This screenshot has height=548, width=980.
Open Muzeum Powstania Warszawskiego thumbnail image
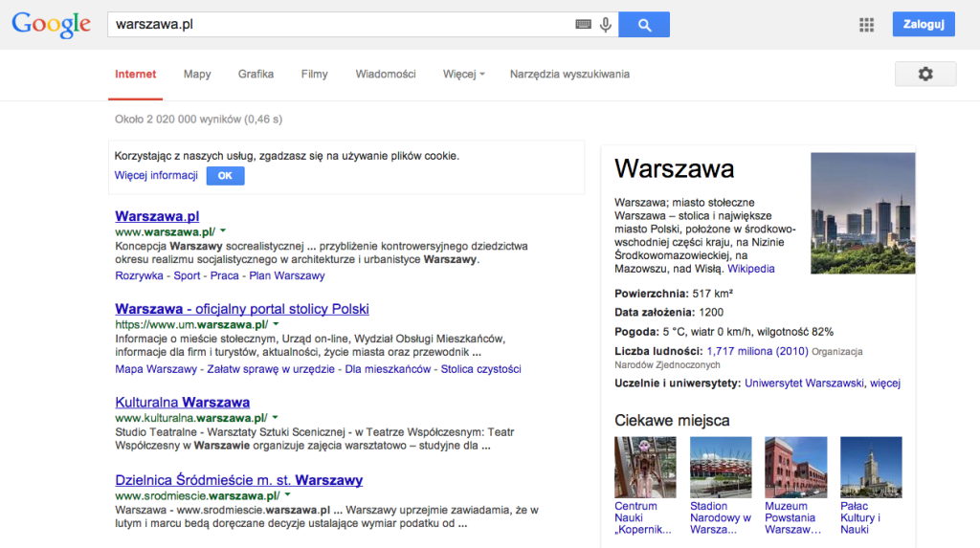point(795,467)
